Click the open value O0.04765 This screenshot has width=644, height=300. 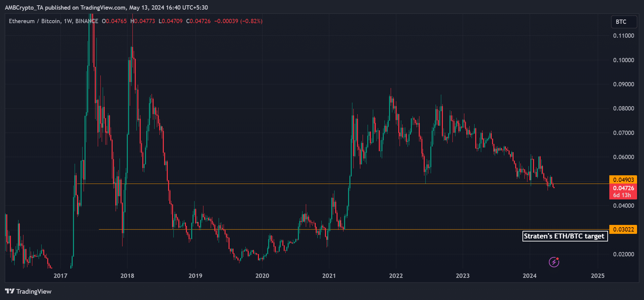[x=114, y=21]
